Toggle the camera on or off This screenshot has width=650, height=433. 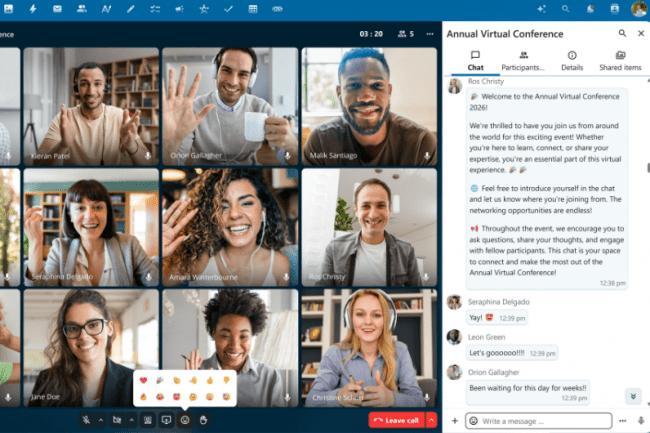coord(118,419)
